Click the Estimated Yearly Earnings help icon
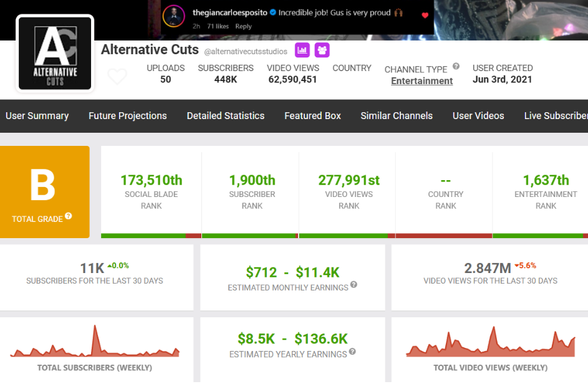588x384 pixels. (352, 352)
